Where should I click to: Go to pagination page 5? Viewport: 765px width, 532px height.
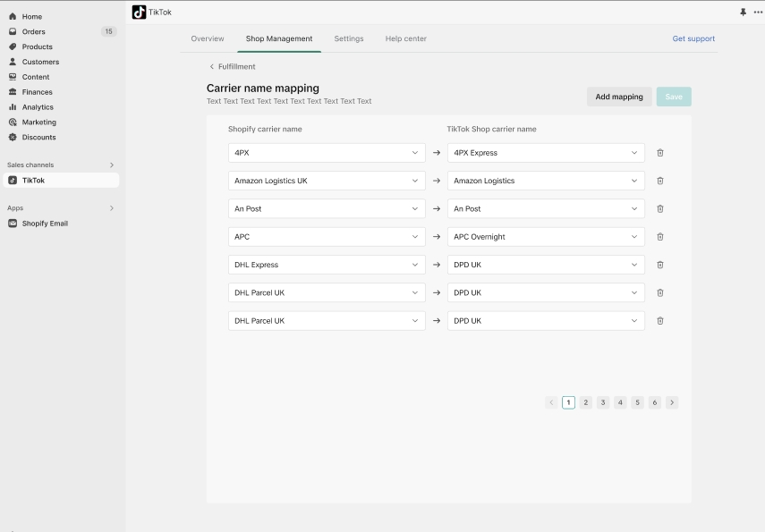click(637, 402)
